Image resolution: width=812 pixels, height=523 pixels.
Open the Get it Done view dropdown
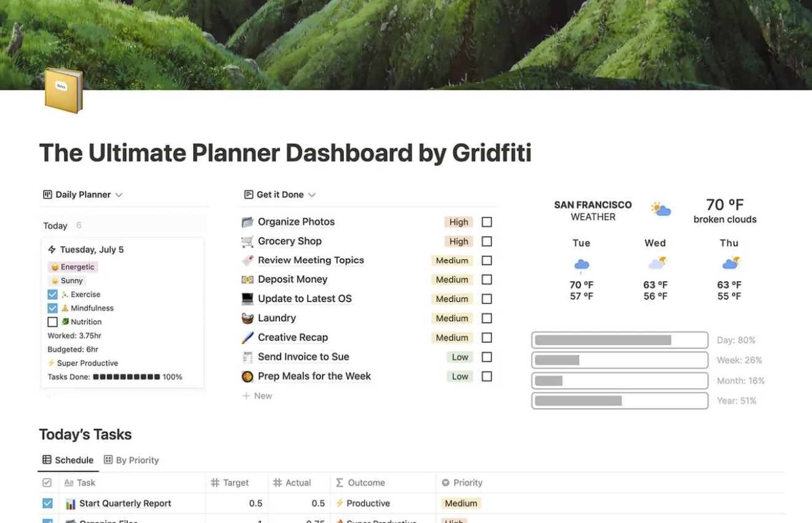pyautogui.click(x=311, y=194)
